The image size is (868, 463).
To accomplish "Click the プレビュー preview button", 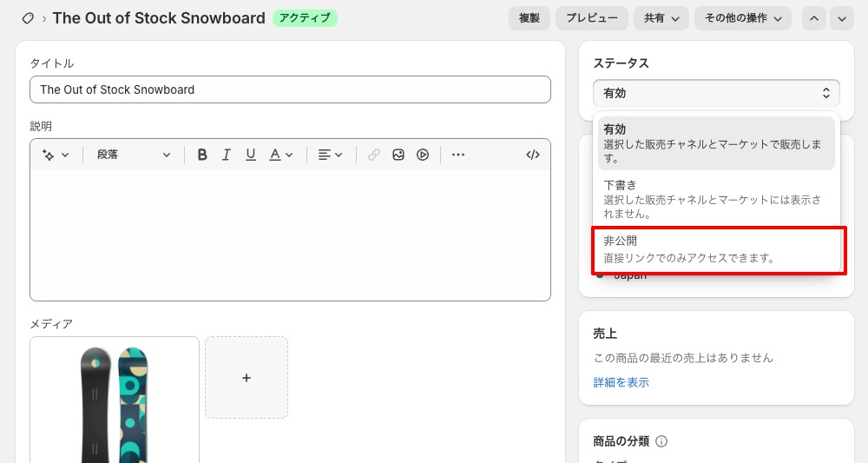I will pyautogui.click(x=591, y=18).
